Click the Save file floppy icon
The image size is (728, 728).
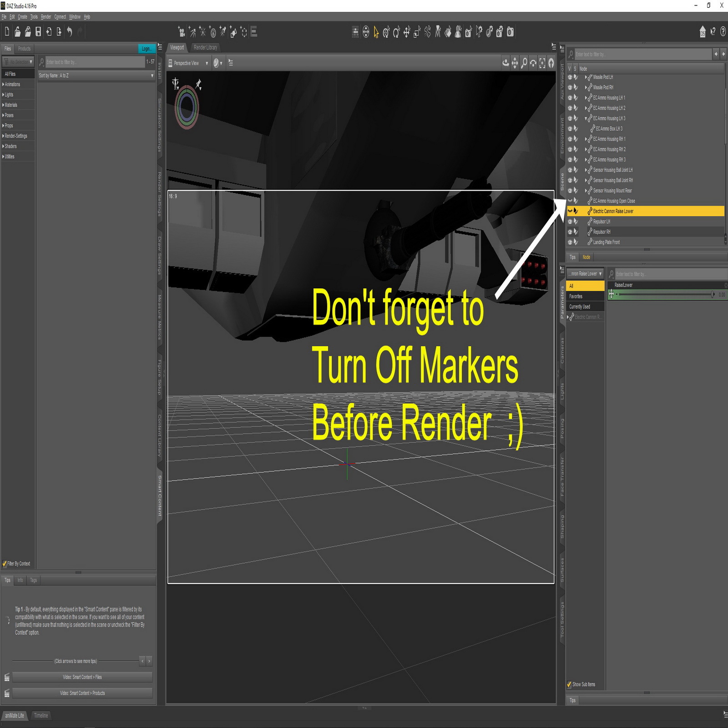click(x=38, y=31)
